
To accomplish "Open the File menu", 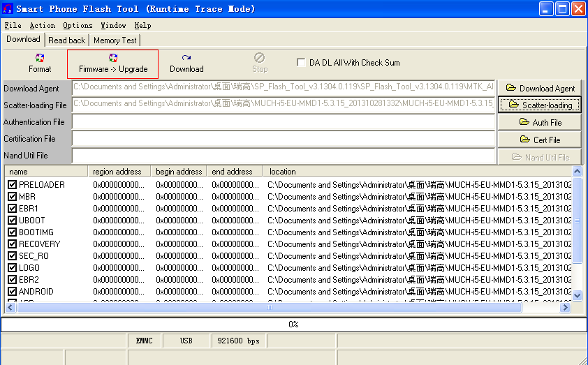I will click(x=13, y=26).
